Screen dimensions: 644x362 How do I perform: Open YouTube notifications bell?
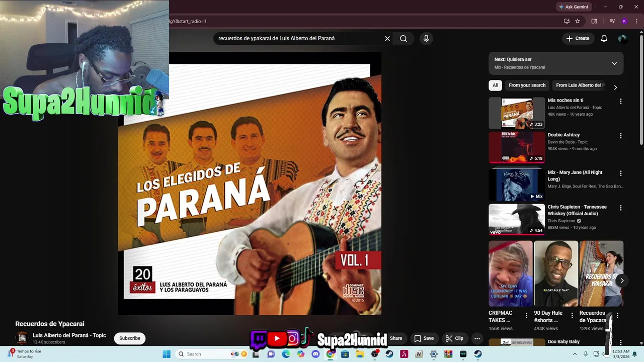tap(604, 38)
